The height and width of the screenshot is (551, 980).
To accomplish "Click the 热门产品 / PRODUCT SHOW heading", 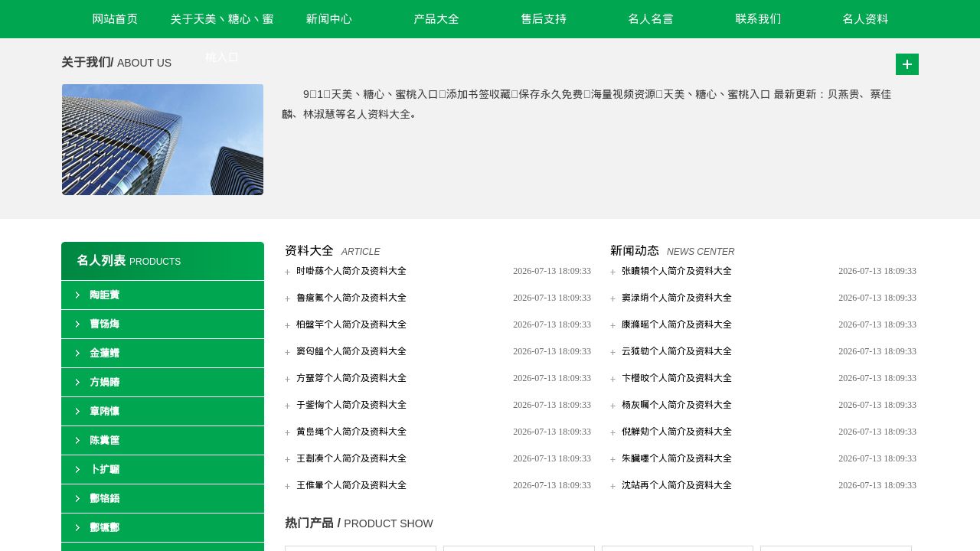I will coord(359,523).
